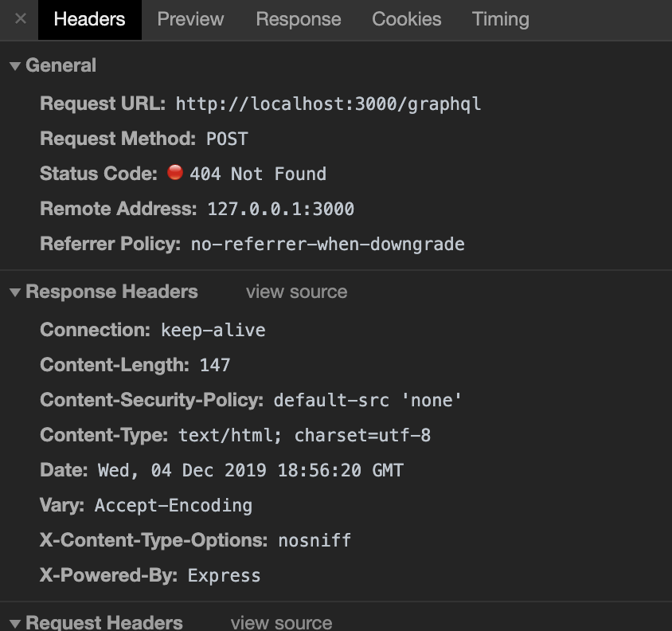
Task: Click the 404 Not Found status text
Action: coord(258,174)
